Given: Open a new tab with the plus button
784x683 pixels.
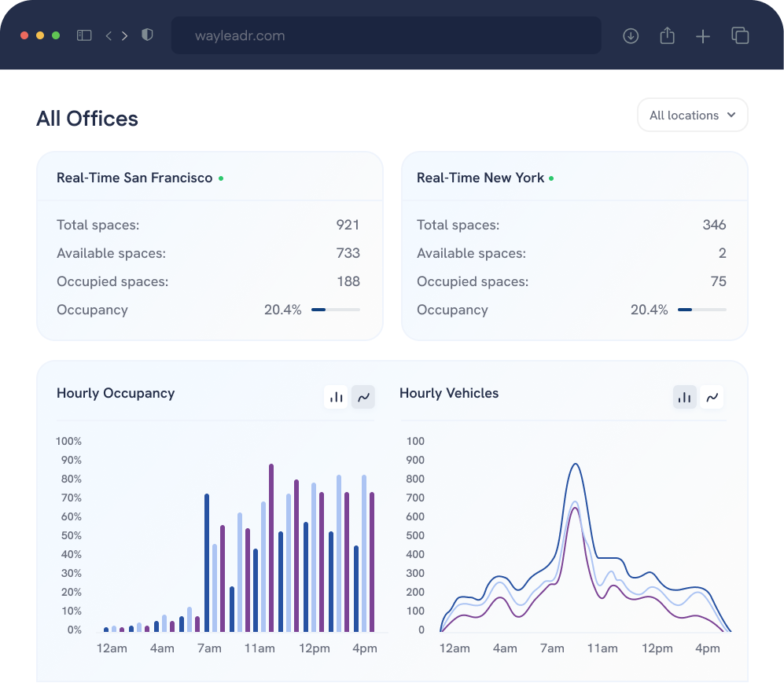Looking at the screenshot, I should tap(702, 35).
